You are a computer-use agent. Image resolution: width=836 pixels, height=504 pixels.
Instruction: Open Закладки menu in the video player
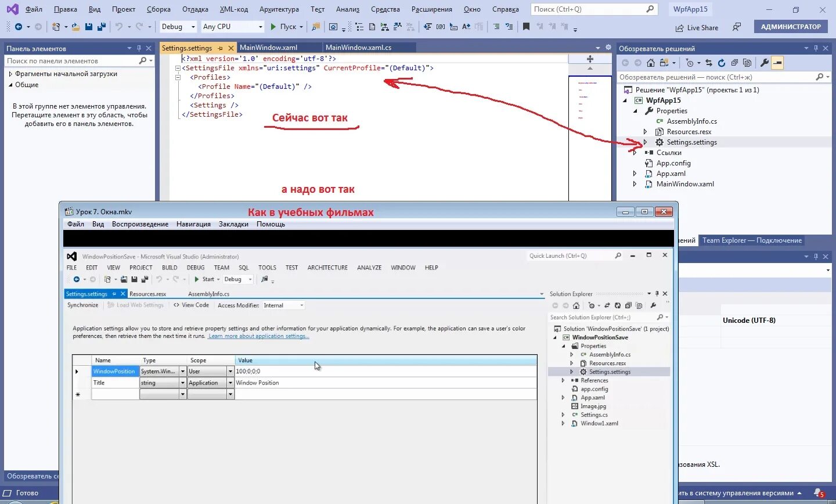click(x=233, y=224)
